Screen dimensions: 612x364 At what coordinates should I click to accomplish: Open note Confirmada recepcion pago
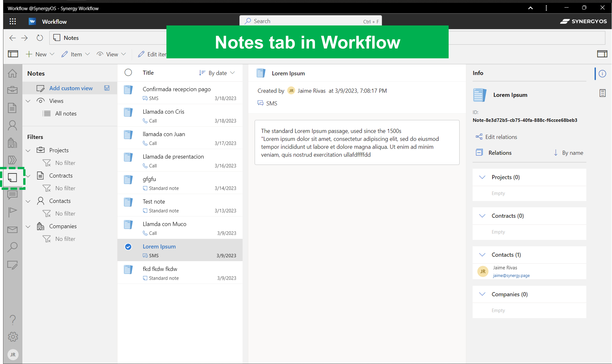coord(180,93)
